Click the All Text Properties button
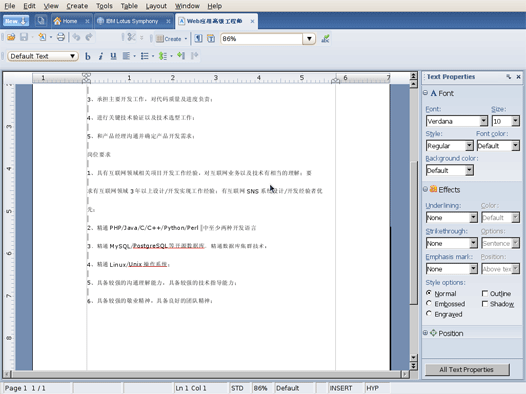526x394 pixels. click(x=467, y=370)
